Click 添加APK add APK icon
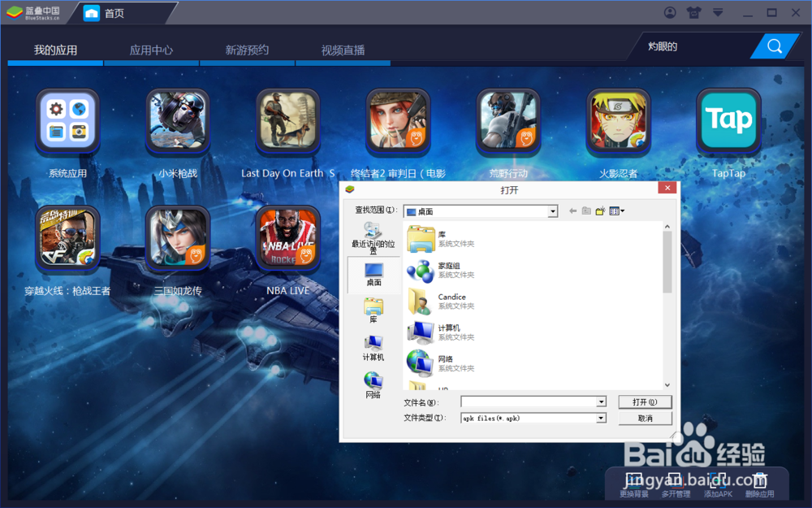 tap(718, 485)
